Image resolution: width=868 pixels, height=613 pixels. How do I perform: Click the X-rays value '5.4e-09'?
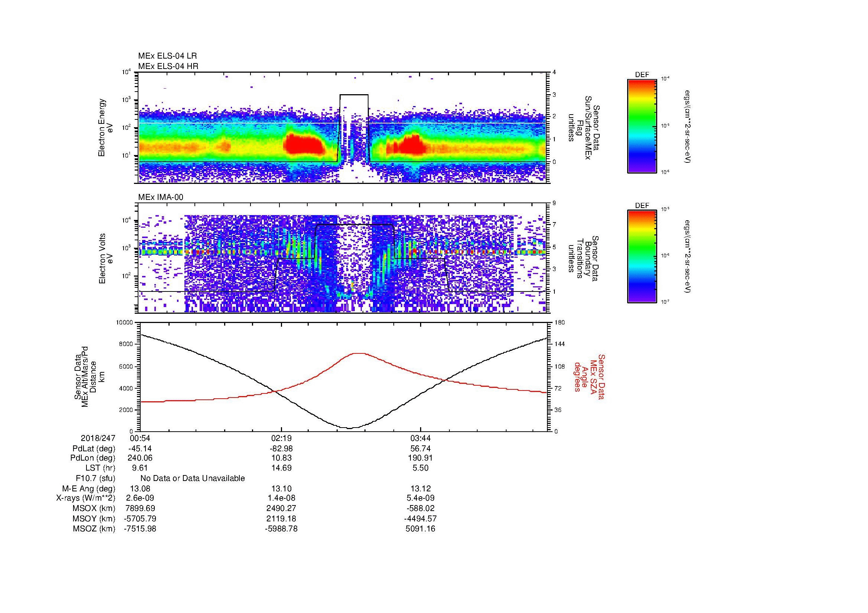[x=420, y=498]
